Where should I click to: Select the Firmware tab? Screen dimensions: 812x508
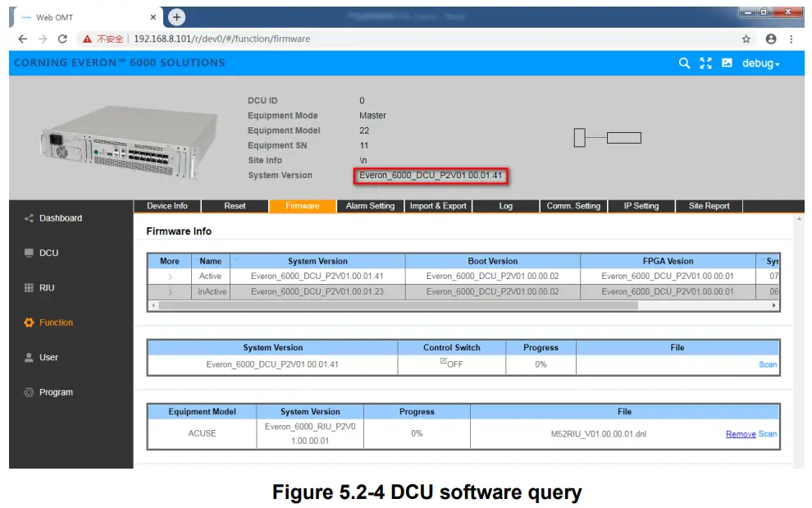303,206
